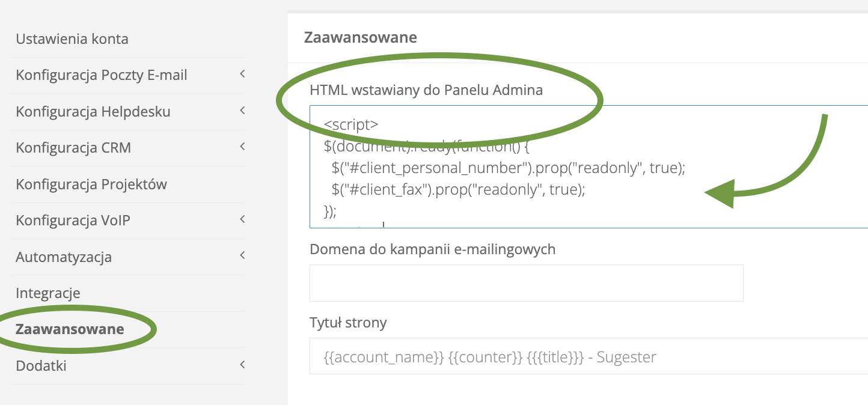The height and width of the screenshot is (405, 868).
Task: Go to the Integracje section
Action: (48, 293)
